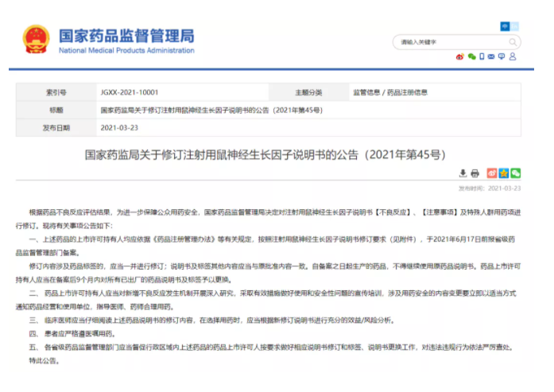
Task: Click the 监管信息/药品注册信息 category text
Action: (390, 92)
